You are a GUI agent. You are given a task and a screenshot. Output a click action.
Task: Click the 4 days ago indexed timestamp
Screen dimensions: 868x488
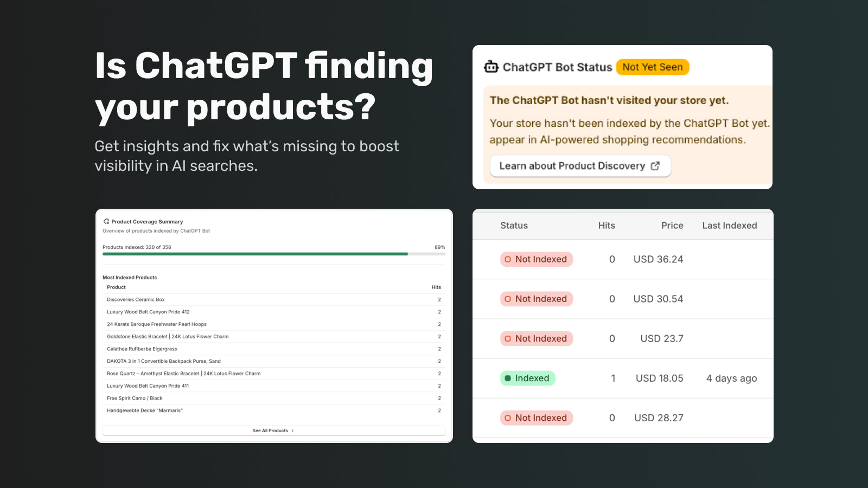pyautogui.click(x=731, y=378)
